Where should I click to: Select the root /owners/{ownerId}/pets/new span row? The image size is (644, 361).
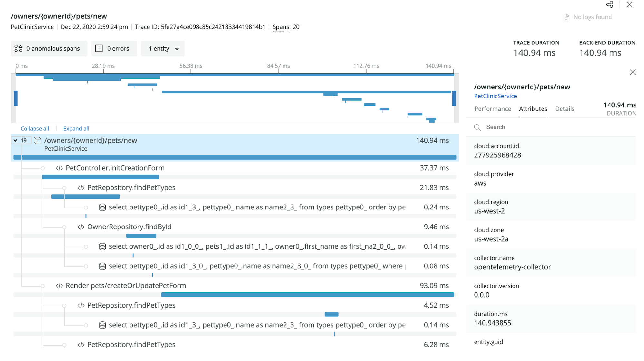click(x=235, y=147)
